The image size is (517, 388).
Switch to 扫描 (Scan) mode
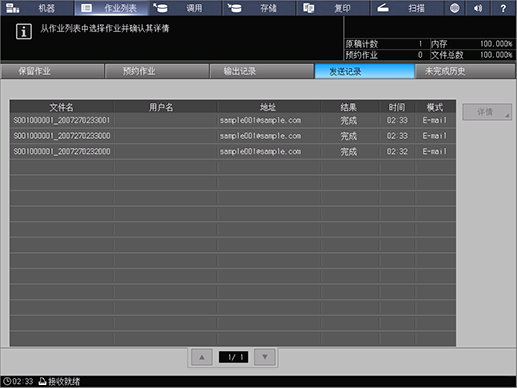coord(407,8)
